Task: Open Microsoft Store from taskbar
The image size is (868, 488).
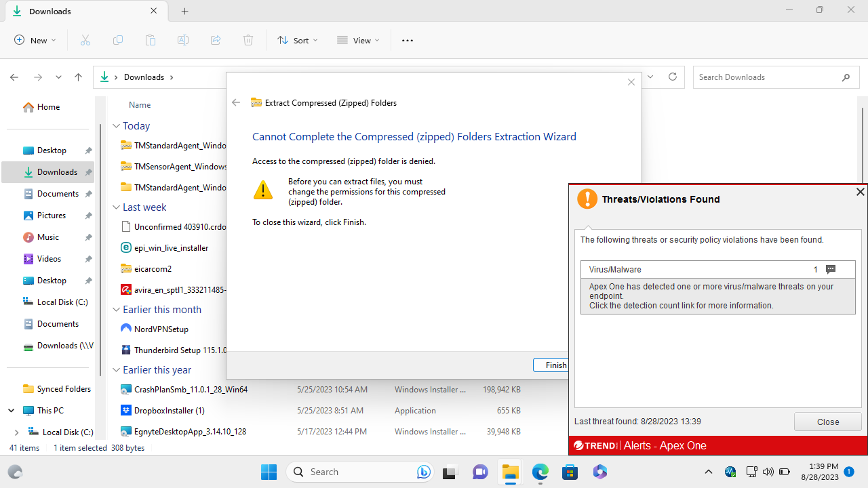Action: (x=570, y=472)
